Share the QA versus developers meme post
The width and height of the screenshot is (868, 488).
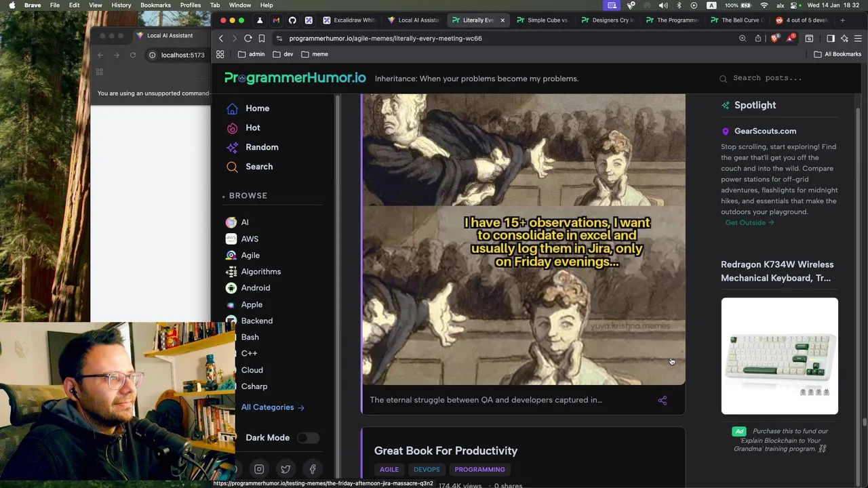663,401
